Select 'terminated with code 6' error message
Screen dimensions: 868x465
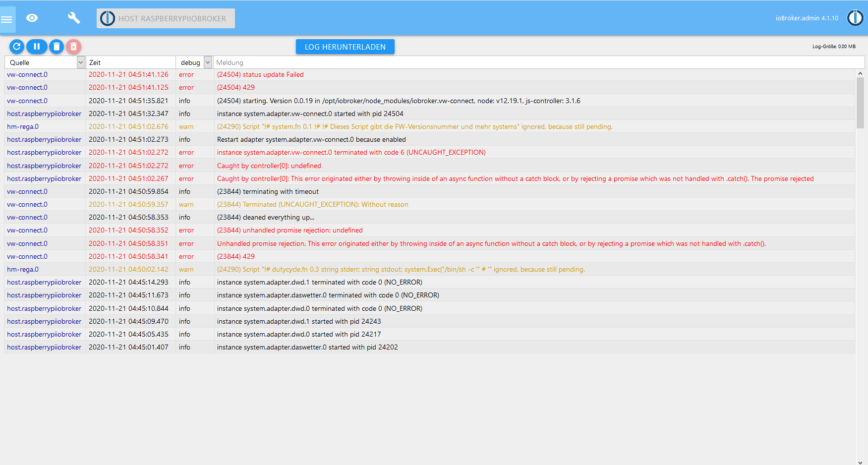pos(351,152)
